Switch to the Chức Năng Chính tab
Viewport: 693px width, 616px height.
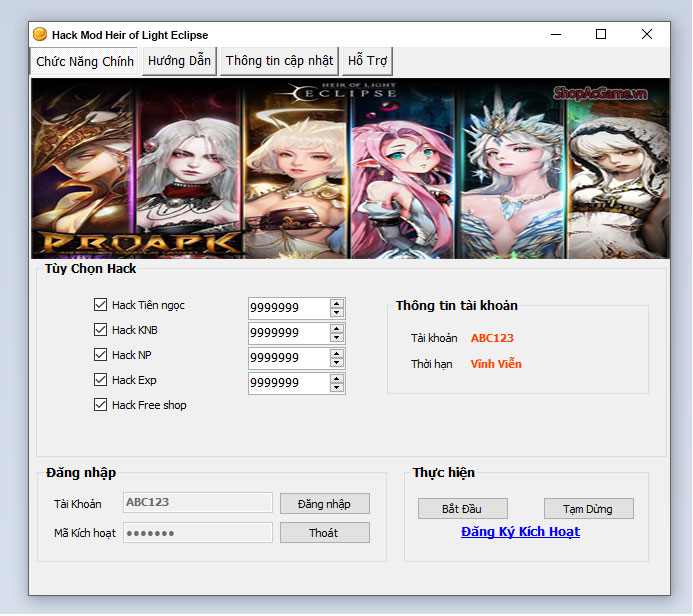coord(84,61)
